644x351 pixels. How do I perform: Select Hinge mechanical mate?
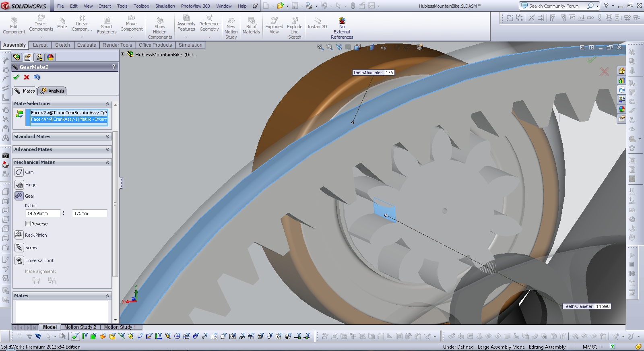[19, 185]
